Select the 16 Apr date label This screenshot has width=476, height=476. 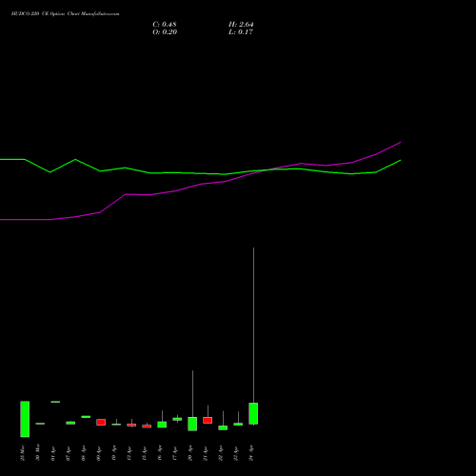(160, 453)
